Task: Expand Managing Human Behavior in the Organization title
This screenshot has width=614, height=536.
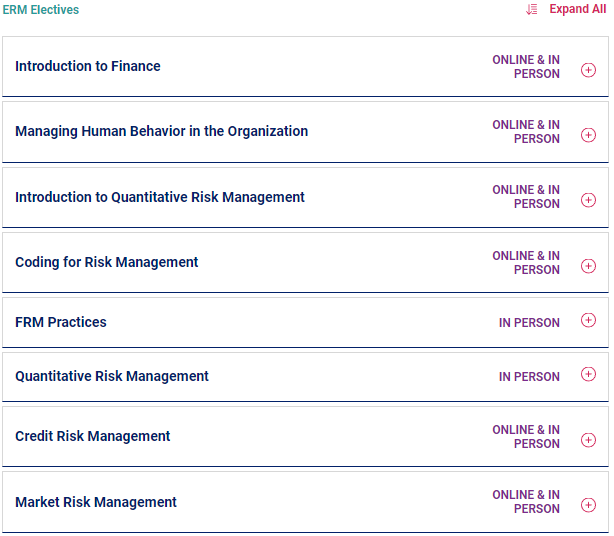Action: [x=161, y=131]
